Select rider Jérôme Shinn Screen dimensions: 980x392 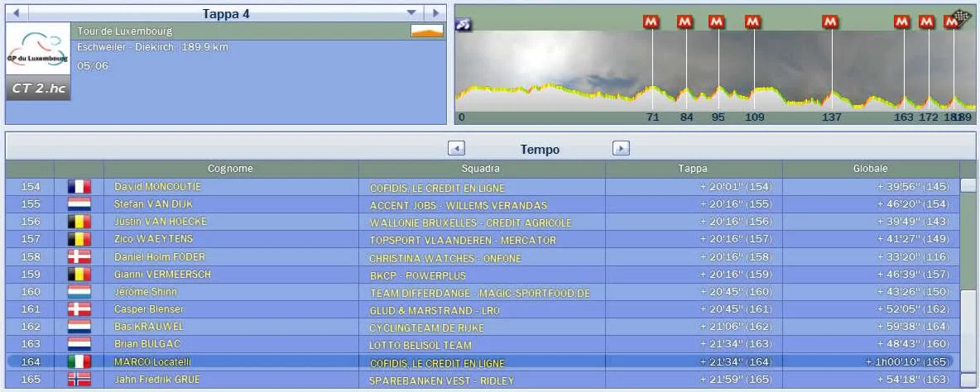pos(145,291)
